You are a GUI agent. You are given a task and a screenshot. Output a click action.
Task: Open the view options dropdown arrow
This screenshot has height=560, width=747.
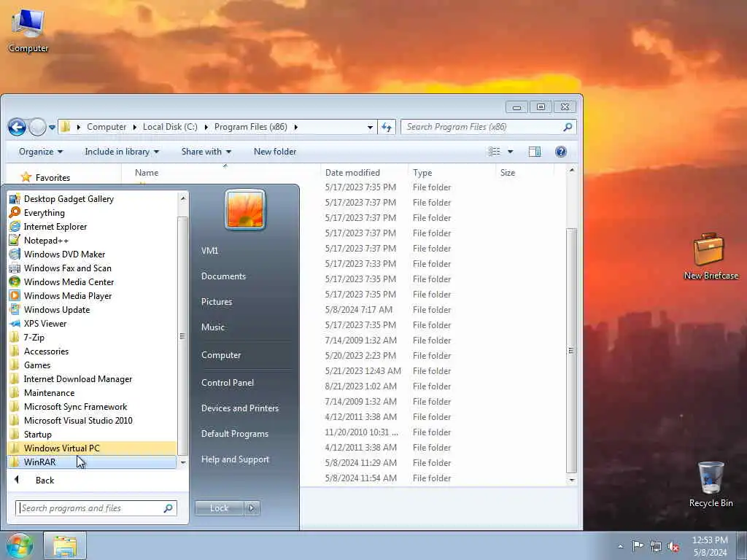510,152
